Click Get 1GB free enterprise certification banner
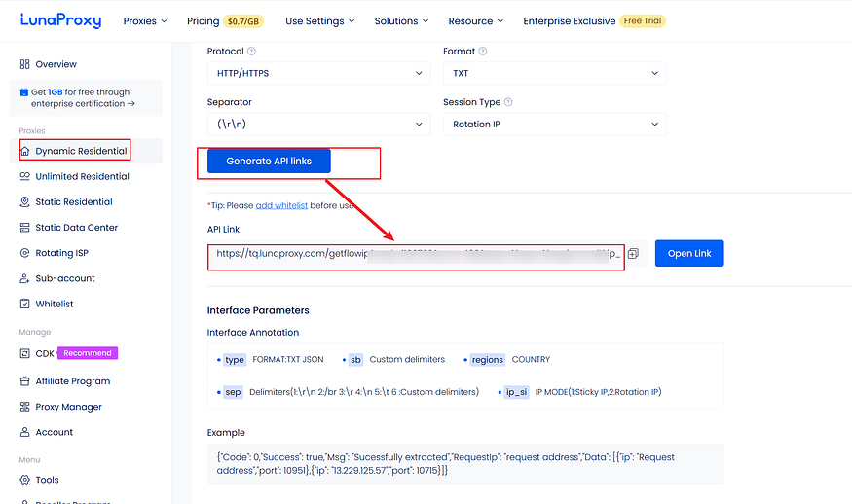This screenshot has height=504, width=852. tap(86, 97)
